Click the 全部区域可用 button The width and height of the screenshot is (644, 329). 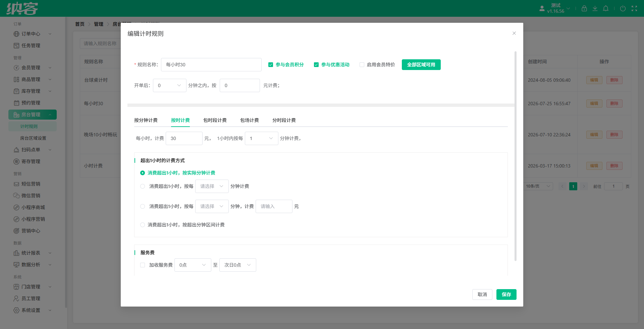[x=421, y=65]
